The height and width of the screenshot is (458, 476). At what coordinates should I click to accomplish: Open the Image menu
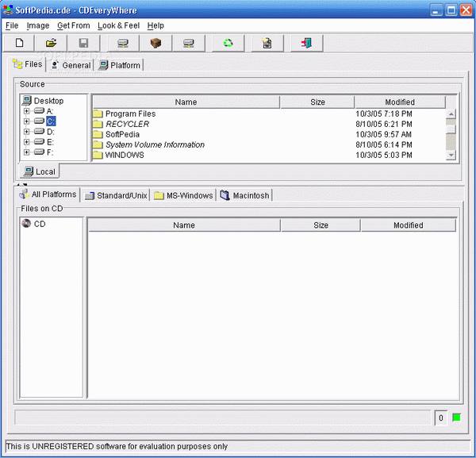[38, 25]
